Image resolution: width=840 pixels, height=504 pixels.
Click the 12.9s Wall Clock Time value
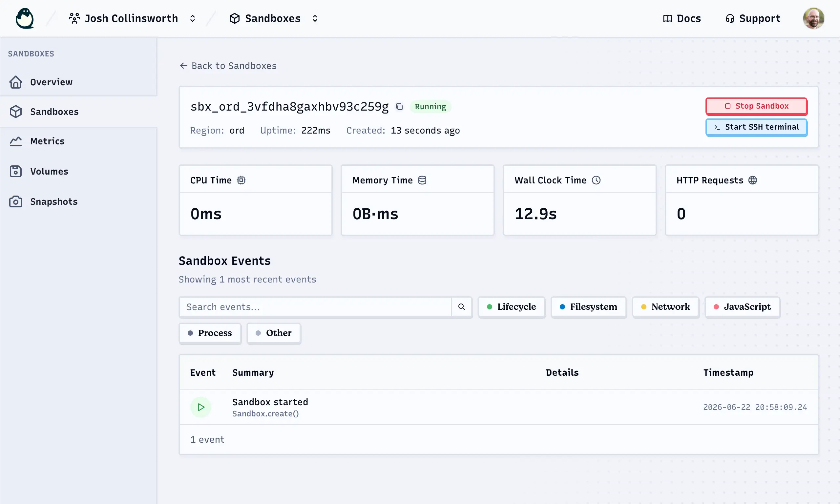535,214
